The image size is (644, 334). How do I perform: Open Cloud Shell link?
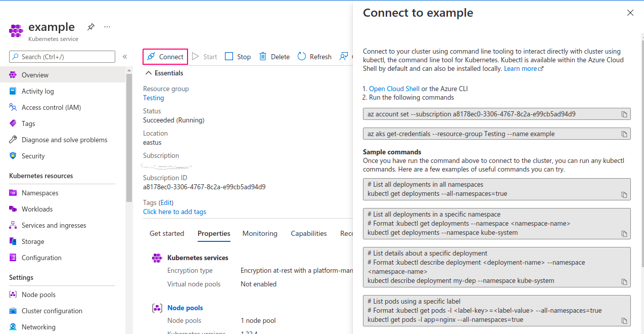(394, 89)
